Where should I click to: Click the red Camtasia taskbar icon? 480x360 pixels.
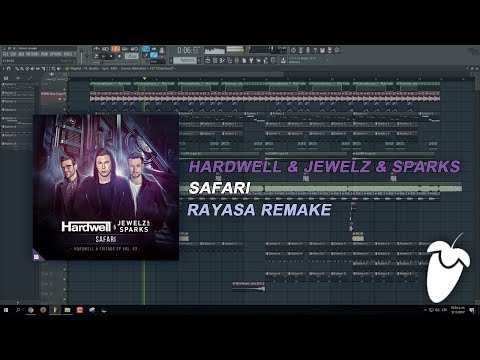(x=80, y=310)
